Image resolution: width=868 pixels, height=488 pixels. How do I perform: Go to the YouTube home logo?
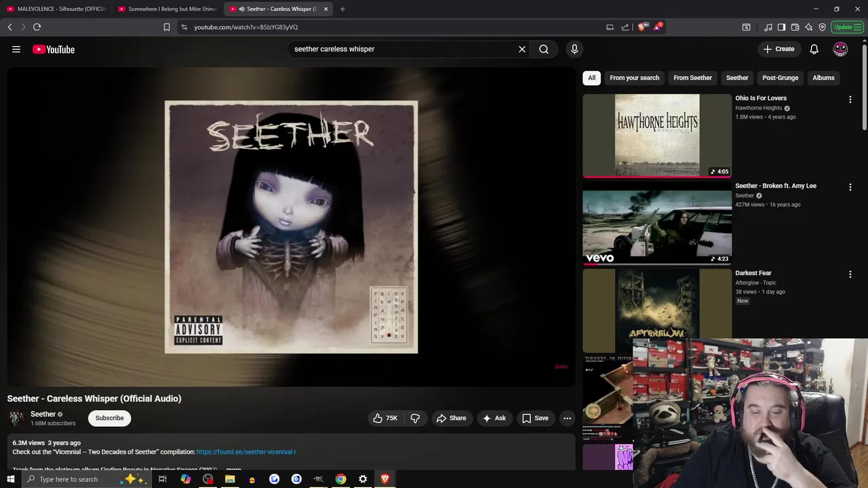54,49
